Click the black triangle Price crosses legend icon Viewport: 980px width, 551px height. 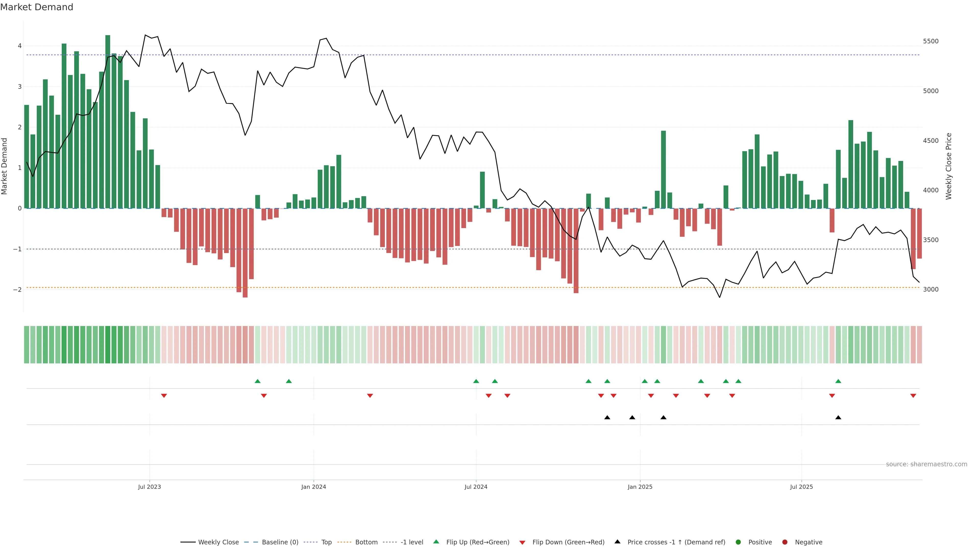coord(617,542)
